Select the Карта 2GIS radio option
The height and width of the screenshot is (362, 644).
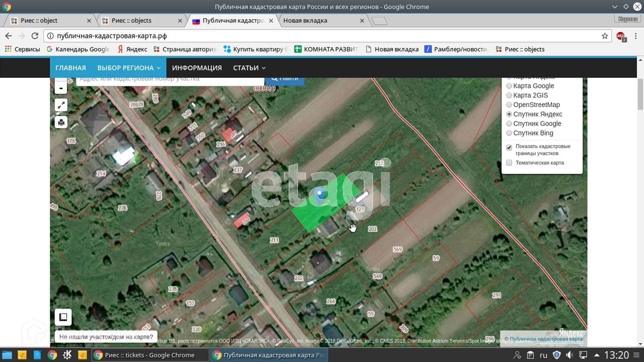click(x=509, y=95)
